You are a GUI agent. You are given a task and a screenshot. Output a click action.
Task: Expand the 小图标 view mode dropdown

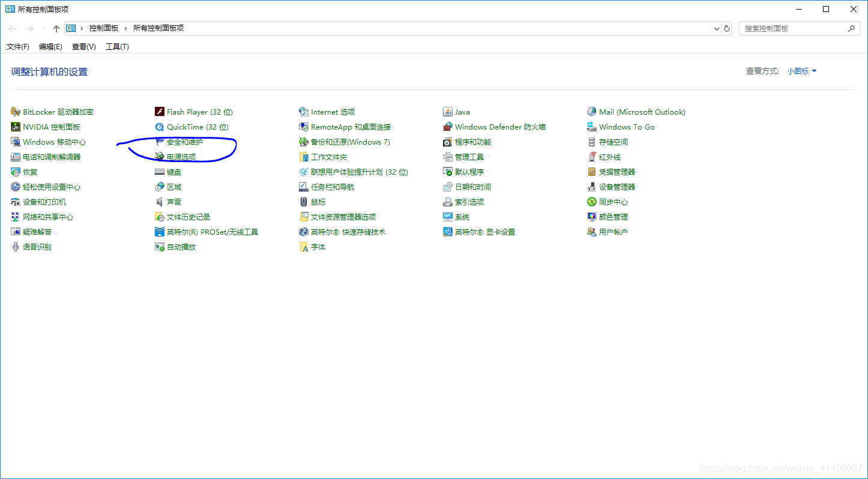(x=802, y=71)
